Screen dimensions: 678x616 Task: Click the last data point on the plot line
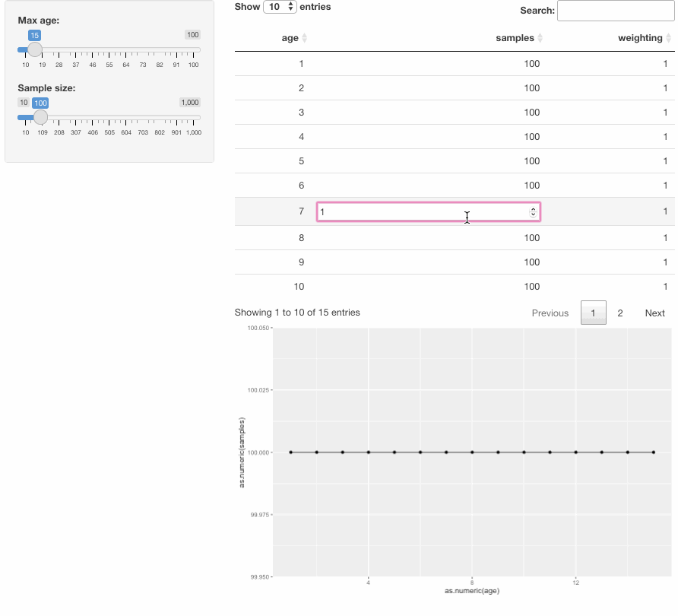(654, 452)
